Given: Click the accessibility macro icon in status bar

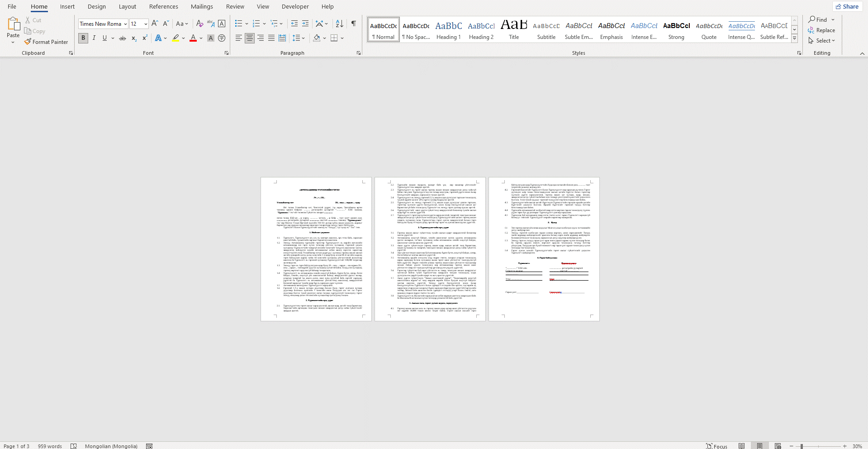Looking at the screenshot, I should (x=149, y=446).
